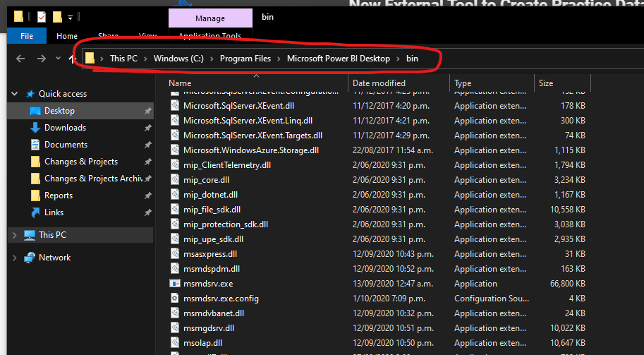Open Customize Quick Access Toolbar dropdown
The width and height of the screenshot is (644, 355).
71,17
